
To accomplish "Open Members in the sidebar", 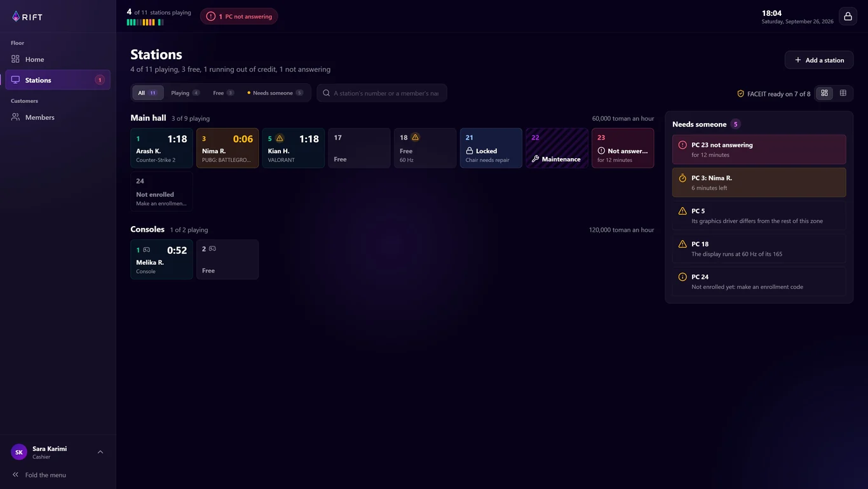I will tap(58, 117).
